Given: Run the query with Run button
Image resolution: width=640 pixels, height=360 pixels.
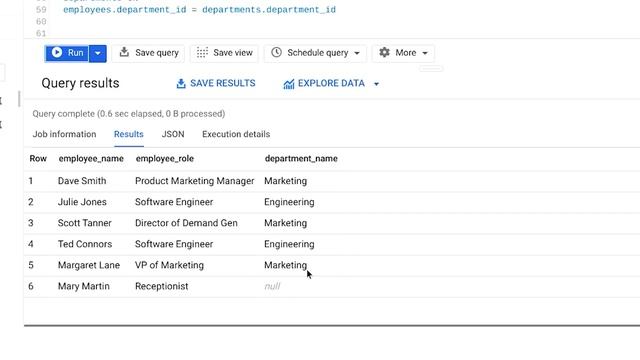Looking at the screenshot, I should point(67,53).
